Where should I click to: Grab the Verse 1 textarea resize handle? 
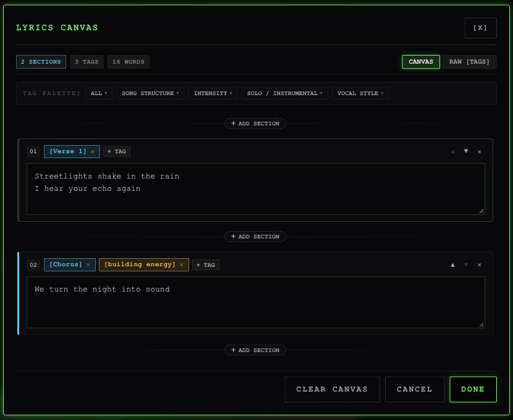481,211
